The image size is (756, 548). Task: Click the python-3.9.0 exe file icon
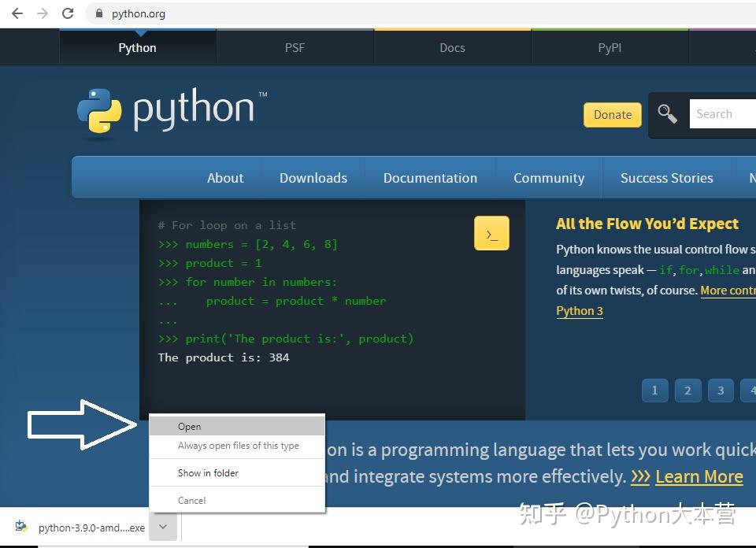point(22,527)
